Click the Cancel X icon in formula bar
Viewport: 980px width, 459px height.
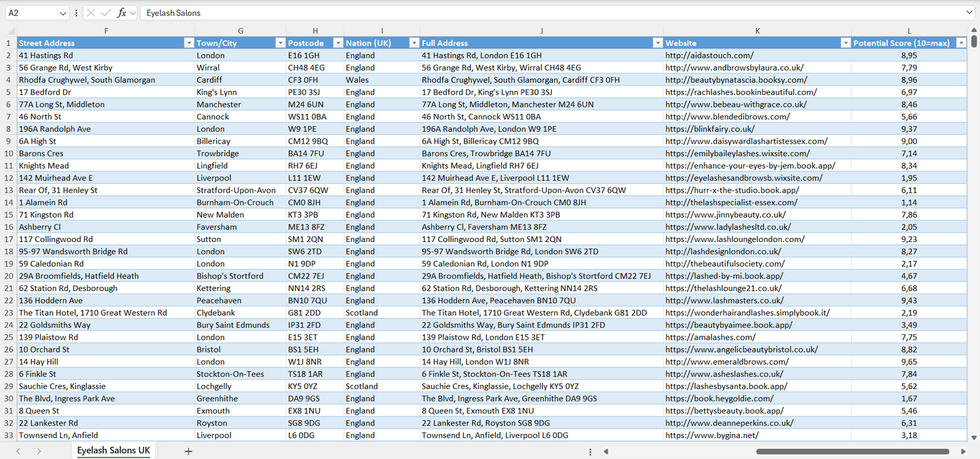(91, 13)
